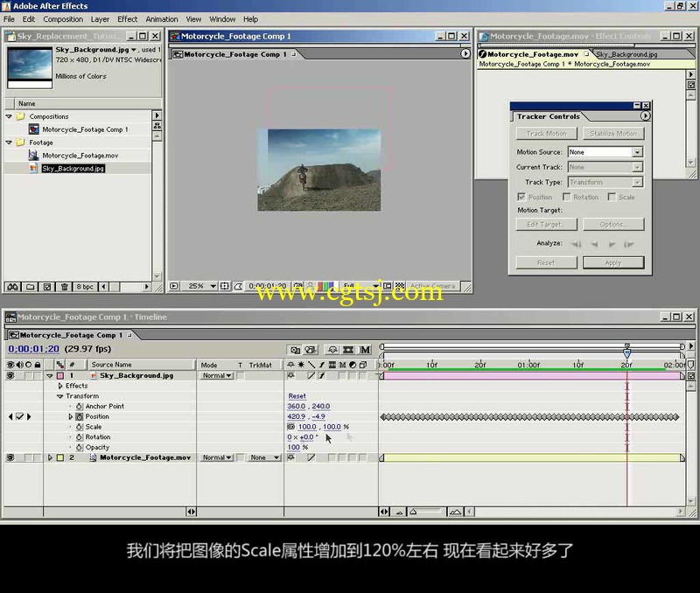
Task: Open Mode dropdown for Sky_Background.jpg layer
Action: pos(216,376)
